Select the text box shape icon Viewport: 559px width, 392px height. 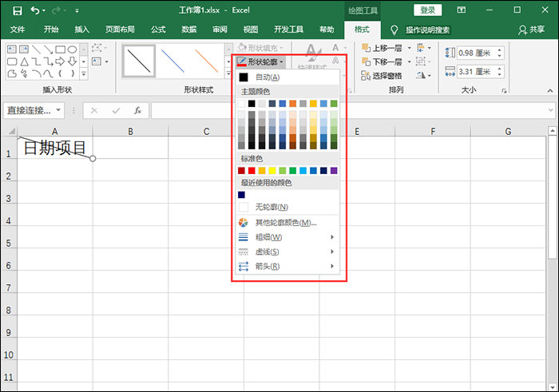pos(12,49)
